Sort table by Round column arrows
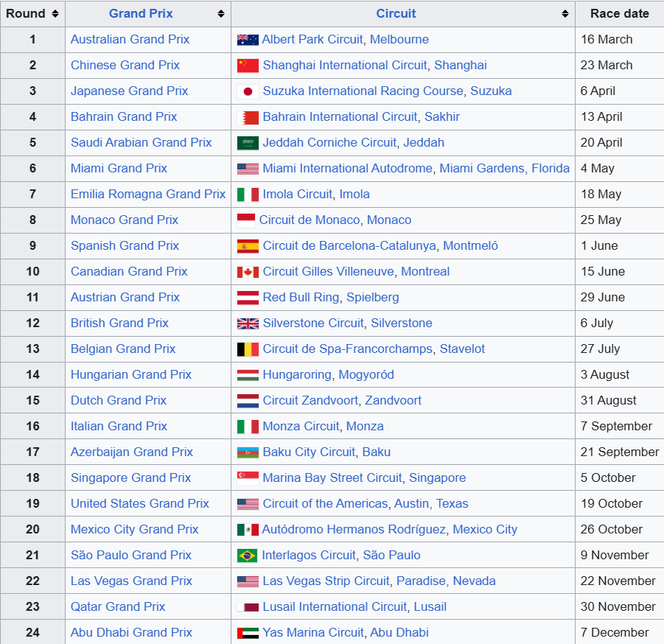The height and width of the screenshot is (644, 664). point(55,13)
